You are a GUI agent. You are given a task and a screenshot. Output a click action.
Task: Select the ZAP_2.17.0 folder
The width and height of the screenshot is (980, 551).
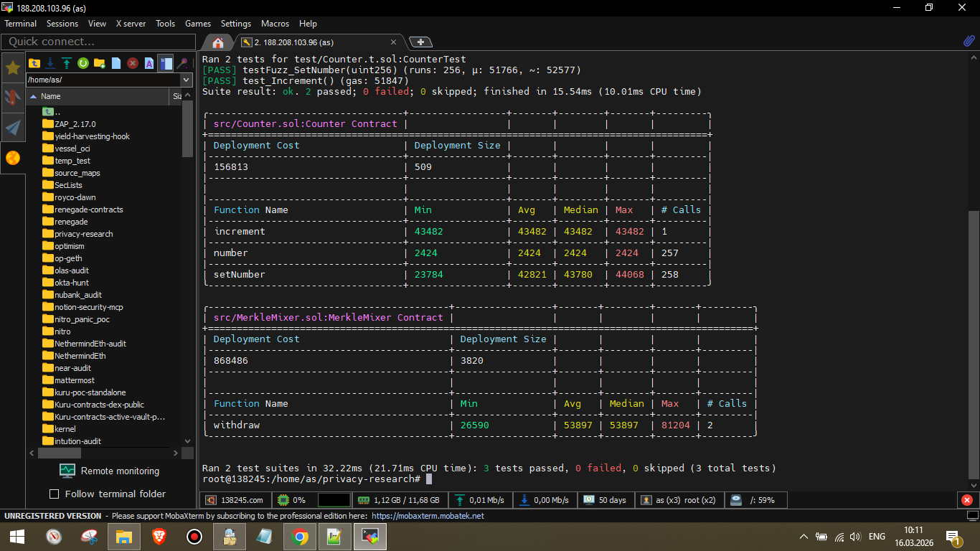pyautogui.click(x=75, y=124)
